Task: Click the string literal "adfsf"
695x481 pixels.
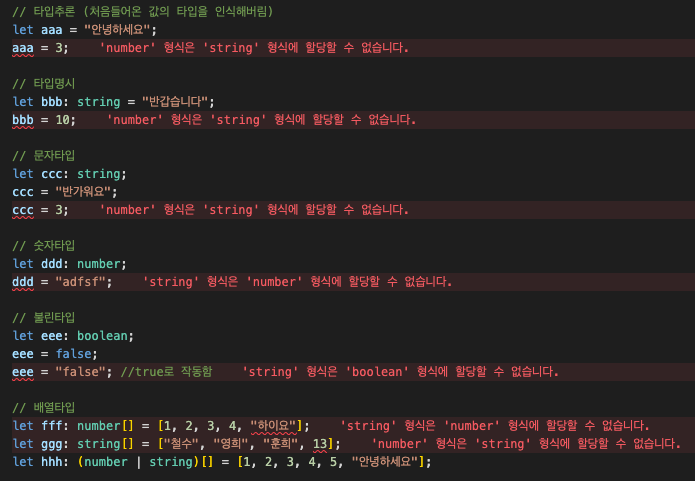Action: point(80,282)
